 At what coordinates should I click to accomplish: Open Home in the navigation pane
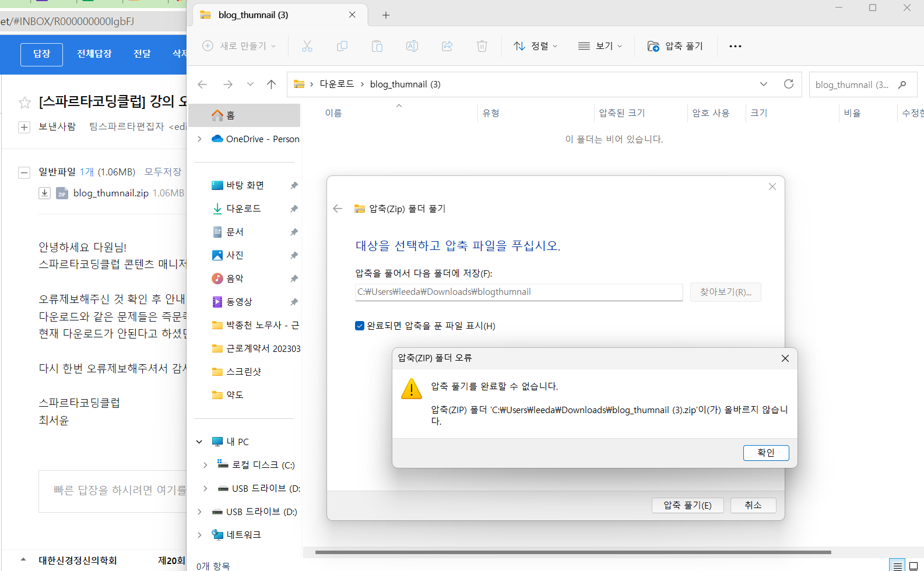pyautogui.click(x=244, y=115)
